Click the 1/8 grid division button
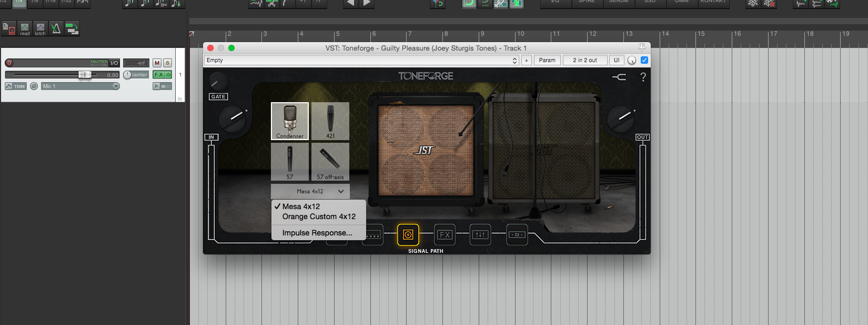The width and height of the screenshot is (868, 325). (34, 3)
